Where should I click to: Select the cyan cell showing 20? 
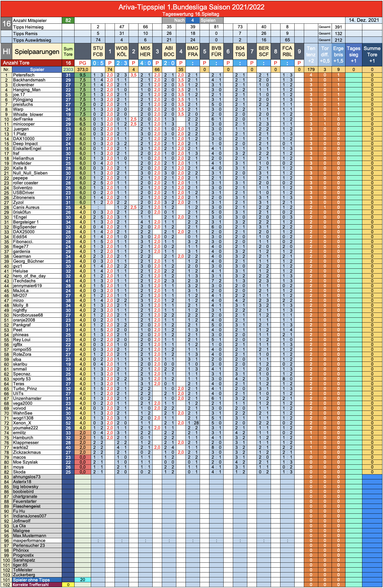82,580
